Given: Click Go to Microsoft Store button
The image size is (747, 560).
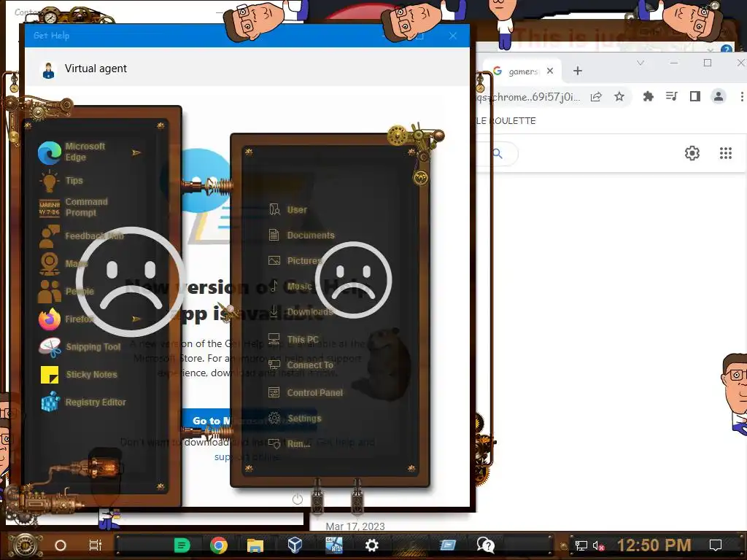Looking at the screenshot, I should coord(249,421).
